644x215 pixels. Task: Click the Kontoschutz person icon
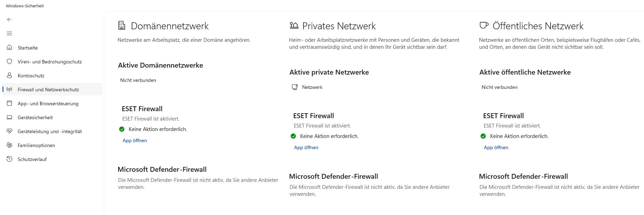pos(9,75)
